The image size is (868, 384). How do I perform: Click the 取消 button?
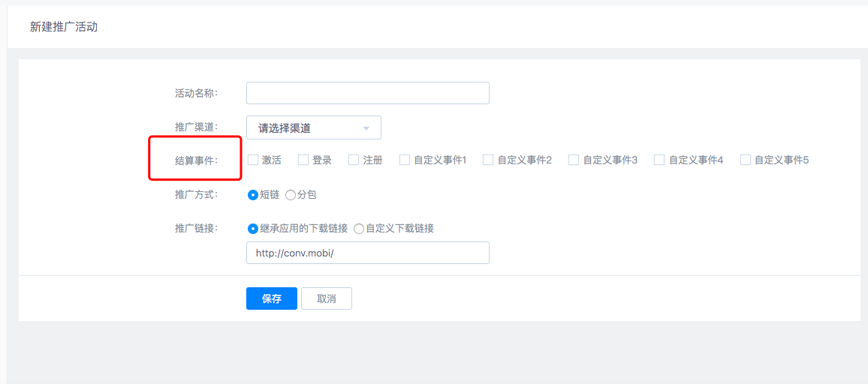(326, 298)
